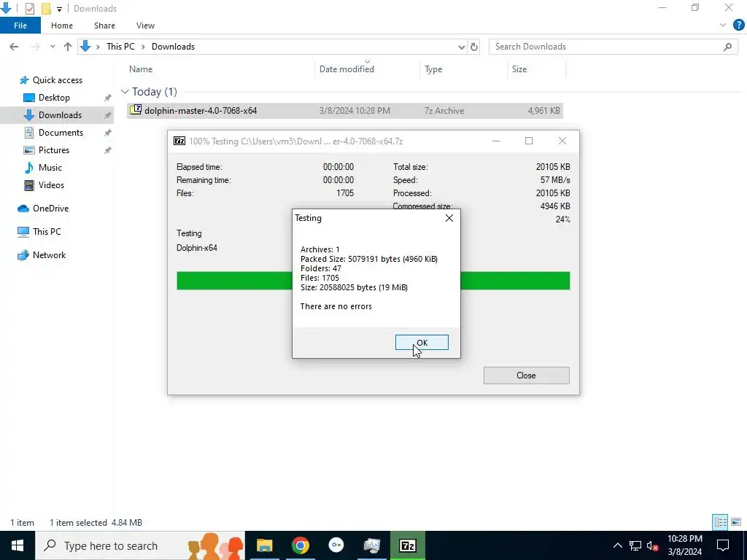Open network status tray icon
The height and width of the screenshot is (560, 747).
point(635,545)
